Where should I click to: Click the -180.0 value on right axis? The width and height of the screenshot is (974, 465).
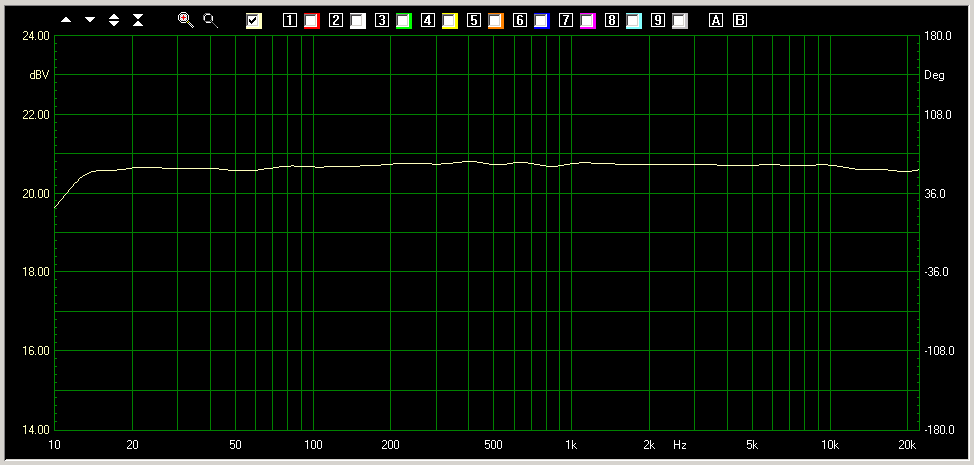pos(937,429)
